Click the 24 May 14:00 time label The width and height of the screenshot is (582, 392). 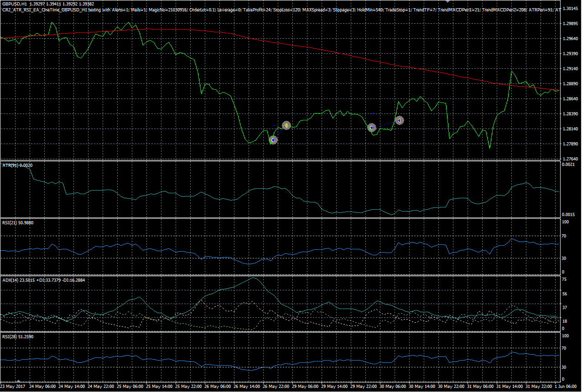tap(72, 386)
